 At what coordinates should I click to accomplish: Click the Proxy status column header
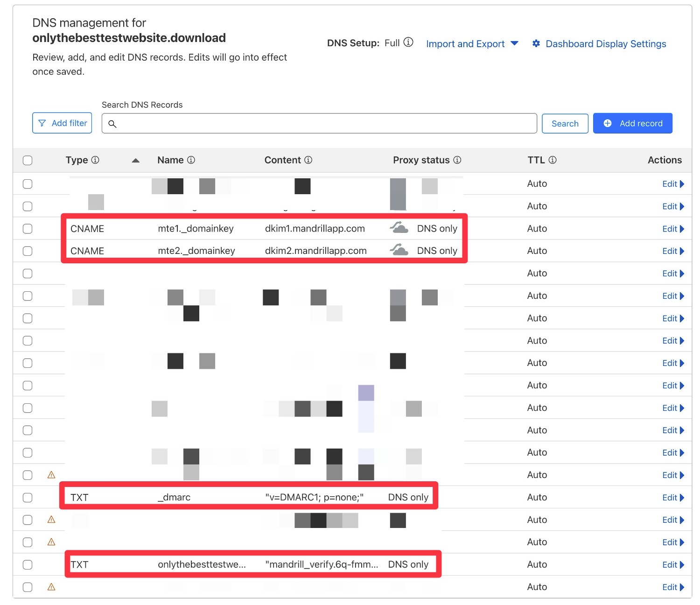click(x=421, y=160)
